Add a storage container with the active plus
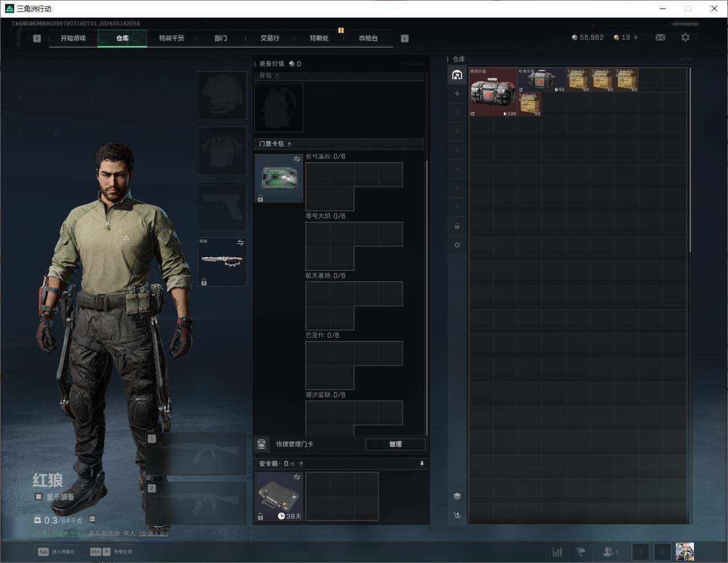Screen dimensions: 728x563 click(457, 94)
